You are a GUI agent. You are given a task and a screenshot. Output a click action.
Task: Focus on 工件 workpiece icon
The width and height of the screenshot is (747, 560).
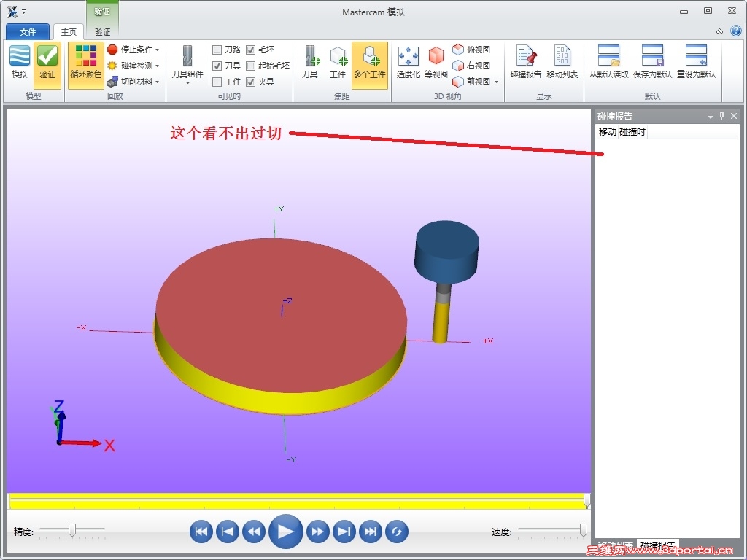338,56
